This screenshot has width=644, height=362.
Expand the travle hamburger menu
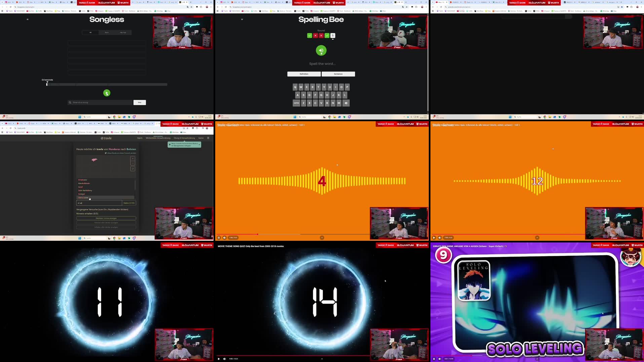(x=208, y=138)
